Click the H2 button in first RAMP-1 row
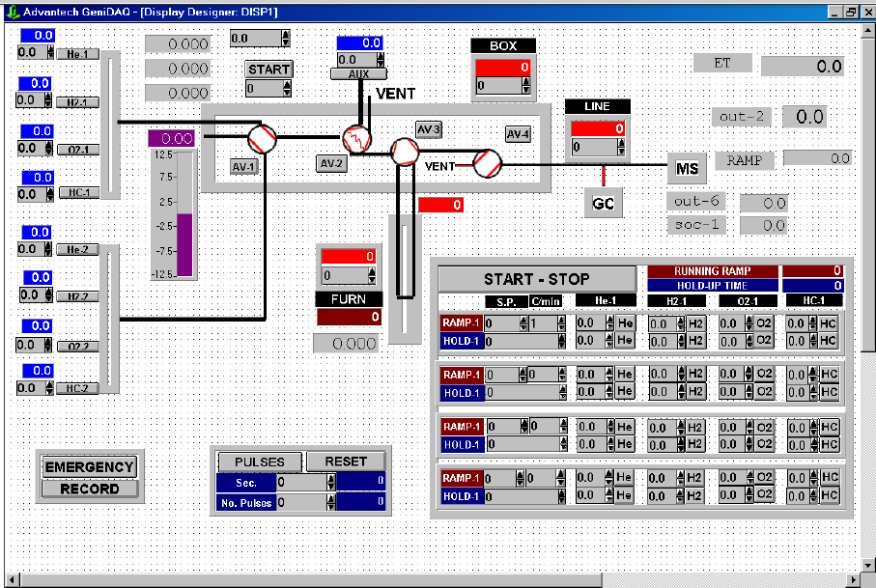876x588 pixels. [695, 323]
